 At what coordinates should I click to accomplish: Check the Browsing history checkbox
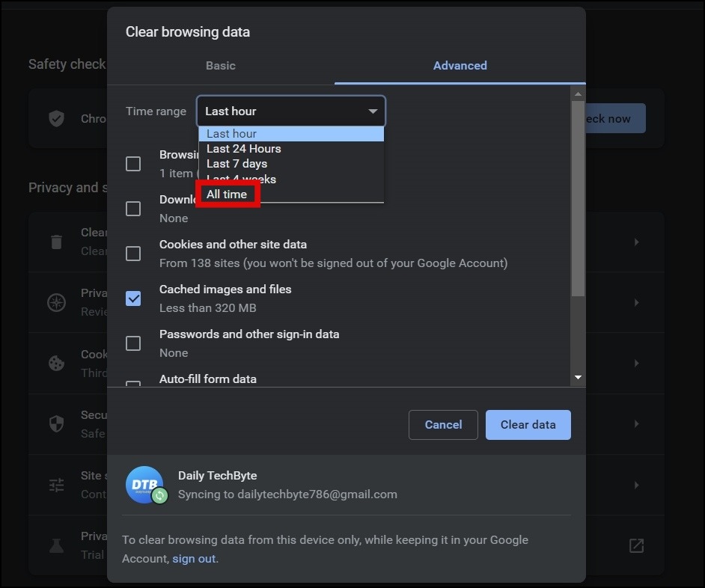[x=133, y=163]
